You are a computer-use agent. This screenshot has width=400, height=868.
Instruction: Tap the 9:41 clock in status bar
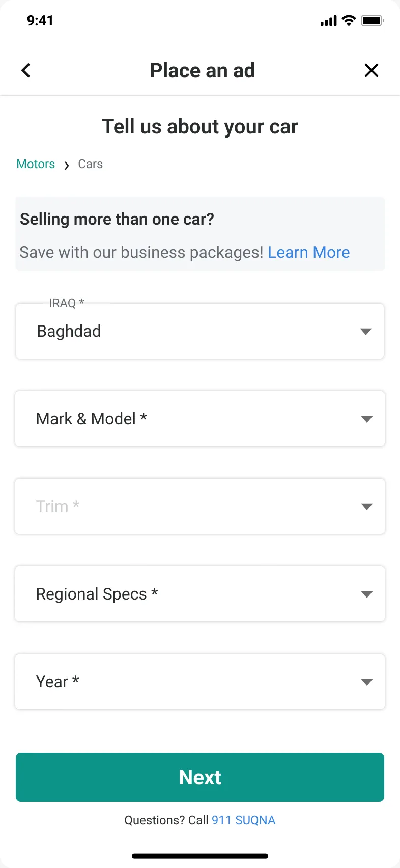(40, 20)
